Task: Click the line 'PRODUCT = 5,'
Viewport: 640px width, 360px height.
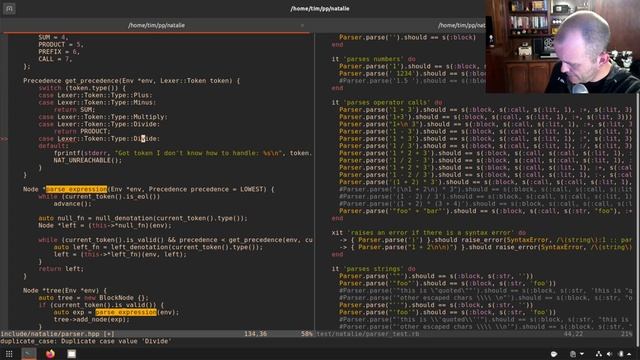Action: [x=61, y=44]
